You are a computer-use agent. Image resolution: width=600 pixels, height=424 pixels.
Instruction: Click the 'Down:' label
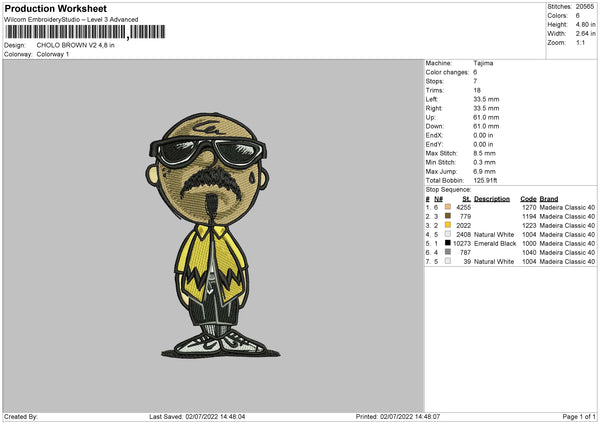click(434, 126)
